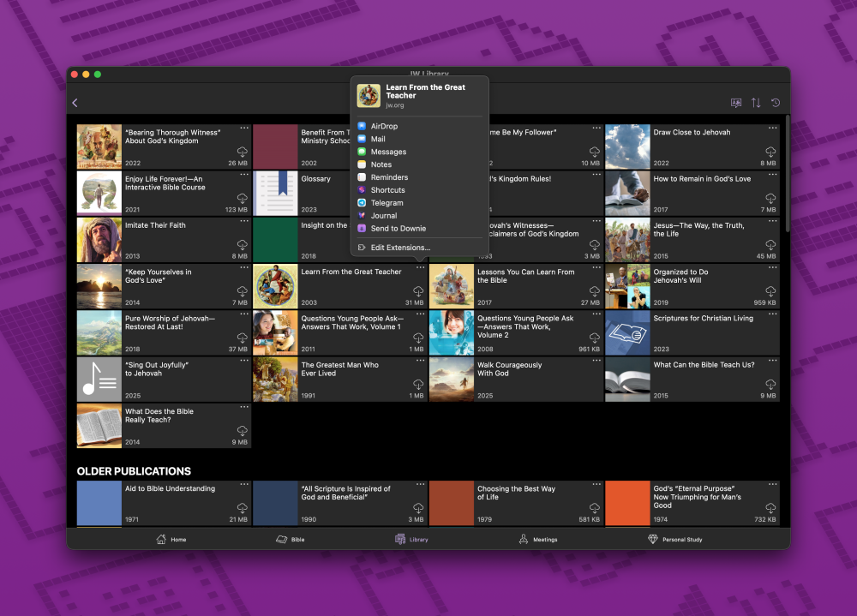This screenshot has width=857, height=616.
Task: Click the vertical scrollbar of the library list
Action: (x=786, y=171)
